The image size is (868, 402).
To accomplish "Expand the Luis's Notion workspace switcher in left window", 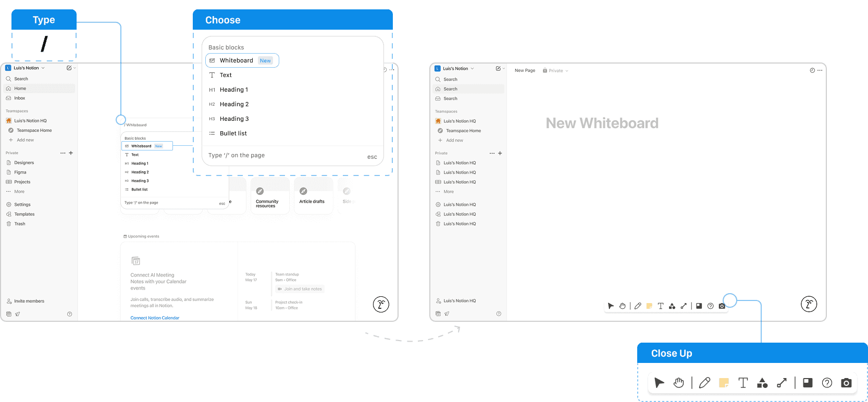I will click(x=25, y=68).
